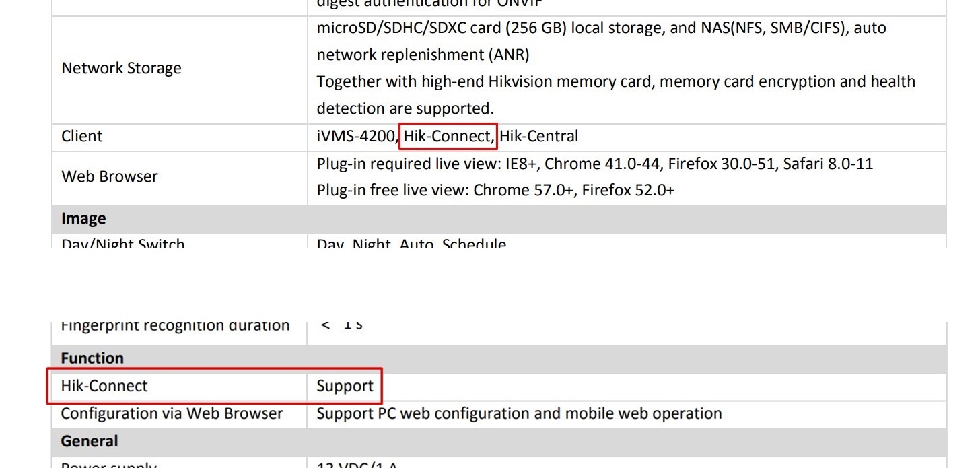The width and height of the screenshot is (980, 468).
Task: Click the Support PC web configuration text
Action: point(518,413)
